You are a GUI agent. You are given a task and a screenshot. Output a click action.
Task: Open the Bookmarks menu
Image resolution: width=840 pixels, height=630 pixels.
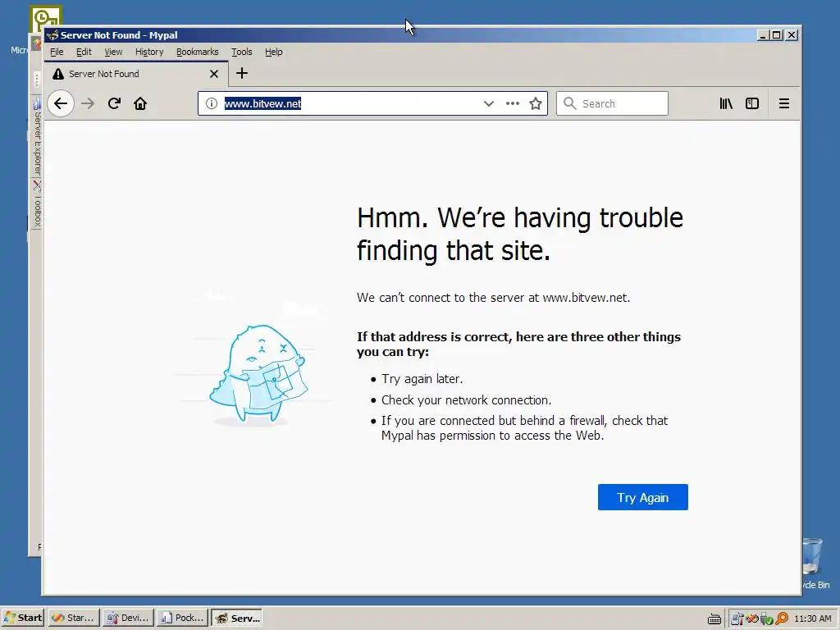(197, 52)
